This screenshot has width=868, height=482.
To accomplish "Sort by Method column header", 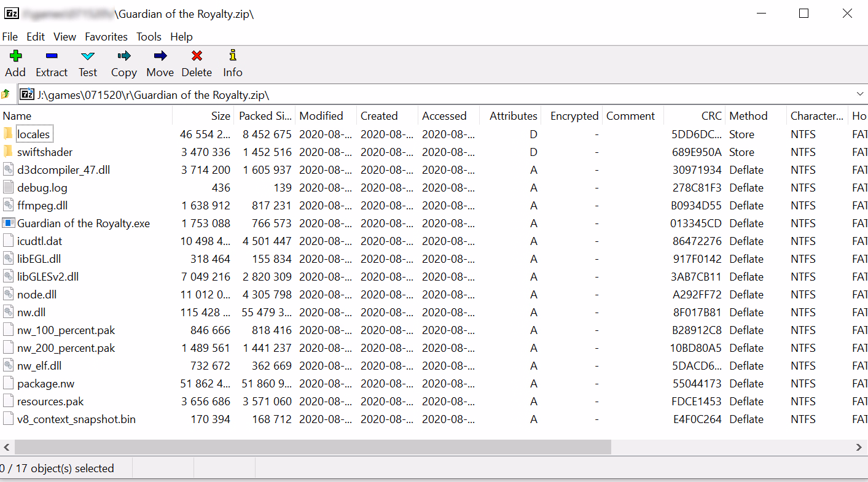I will pyautogui.click(x=756, y=115).
